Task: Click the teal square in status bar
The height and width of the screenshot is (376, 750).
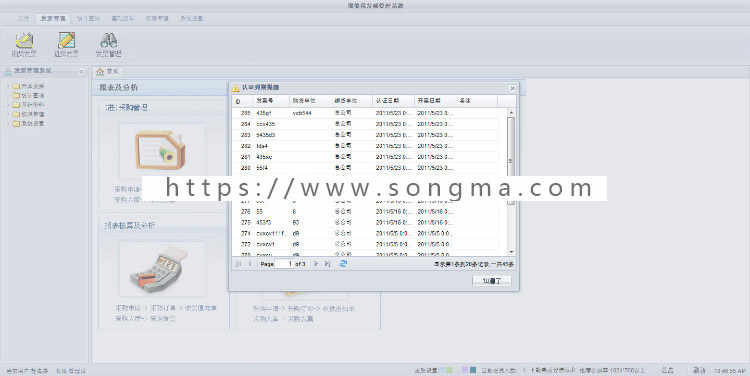Action: point(473,370)
